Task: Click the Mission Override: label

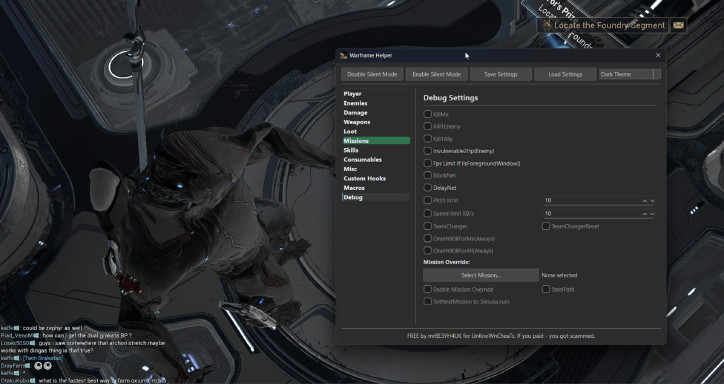Action: [x=446, y=262]
